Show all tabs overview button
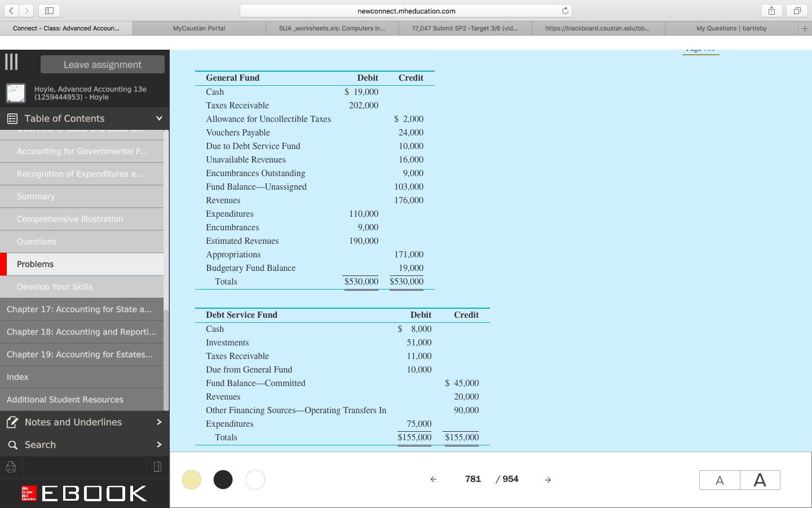Viewport: 812px width, 508px height. click(x=797, y=11)
